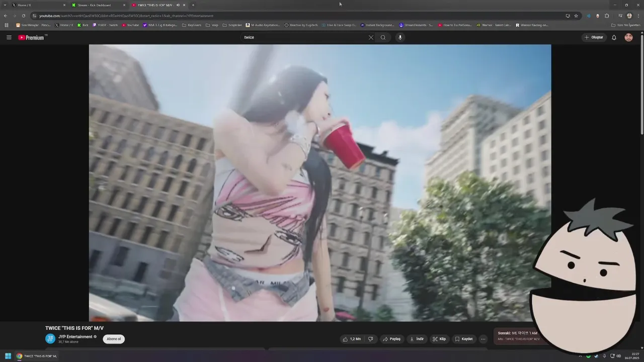Open Chrome profile avatar
Image resolution: width=644 pixels, height=362 pixels.
(x=629, y=16)
